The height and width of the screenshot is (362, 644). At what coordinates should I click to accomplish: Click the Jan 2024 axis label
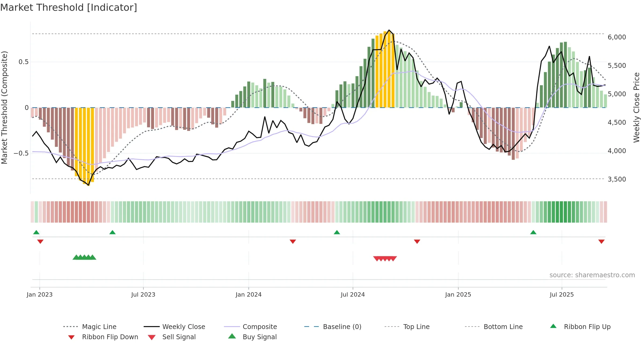248,294
